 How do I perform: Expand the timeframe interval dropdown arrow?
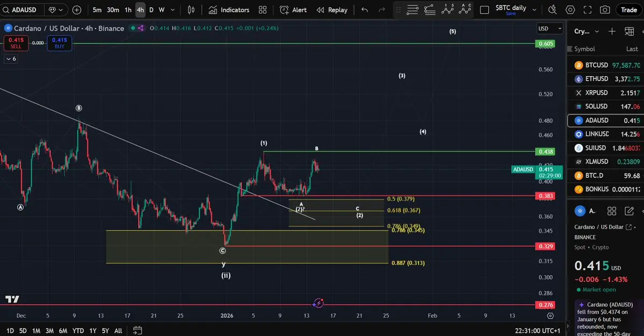click(173, 10)
